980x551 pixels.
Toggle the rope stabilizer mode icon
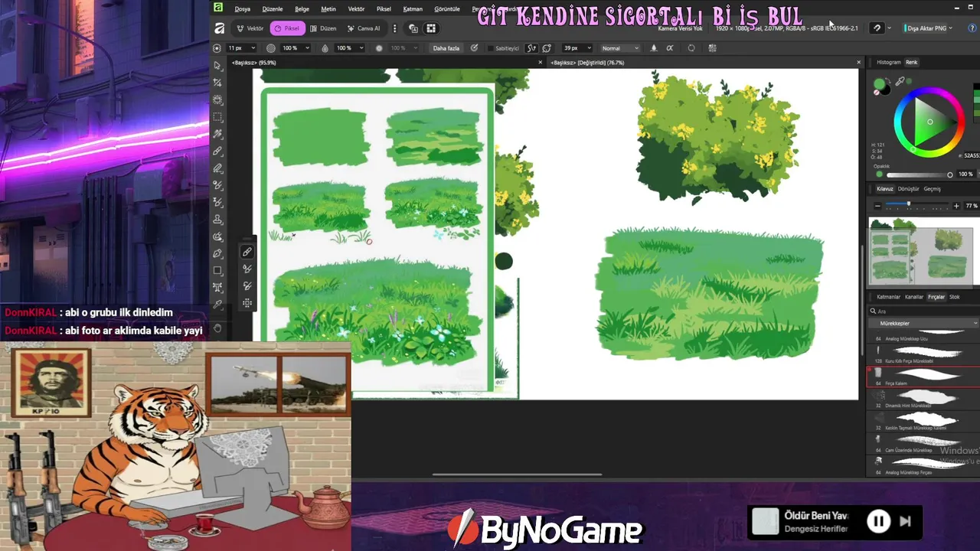pyautogui.click(x=532, y=48)
